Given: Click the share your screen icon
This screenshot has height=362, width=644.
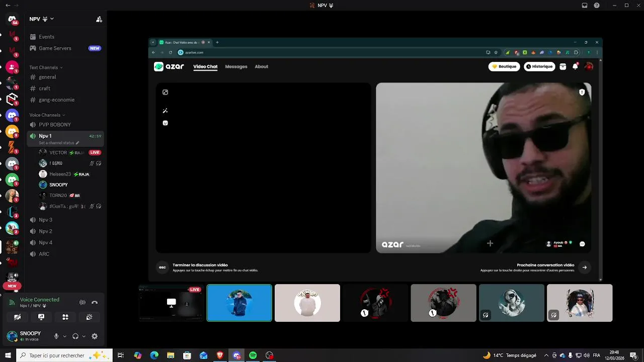Looking at the screenshot, I should pos(41,317).
